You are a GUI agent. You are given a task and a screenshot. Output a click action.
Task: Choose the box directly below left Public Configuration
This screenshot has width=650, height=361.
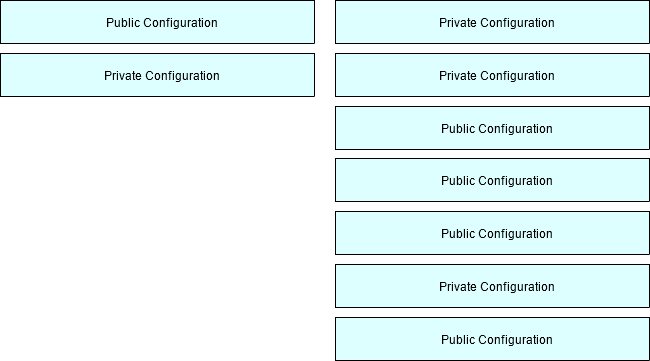click(x=158, y=75)
